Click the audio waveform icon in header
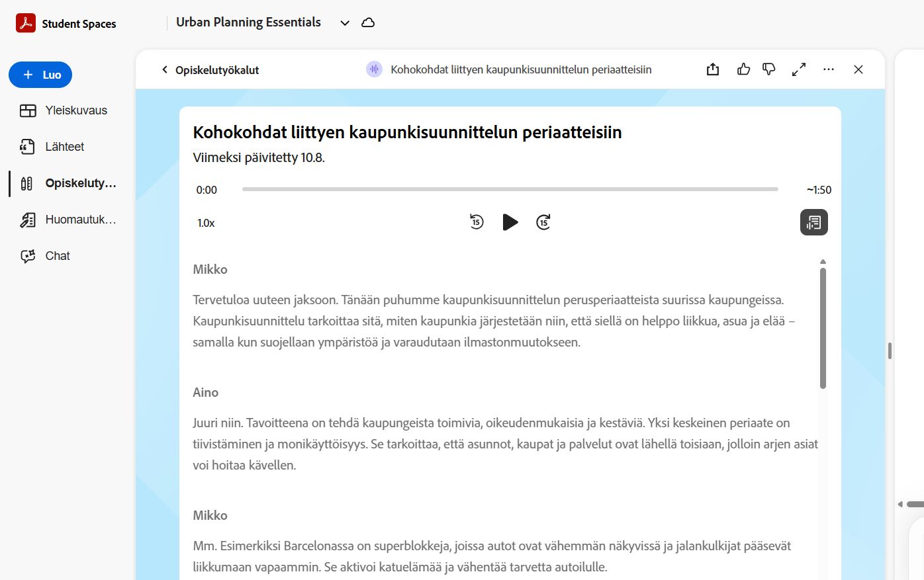The image size is (924, 580). coord(374,69)
